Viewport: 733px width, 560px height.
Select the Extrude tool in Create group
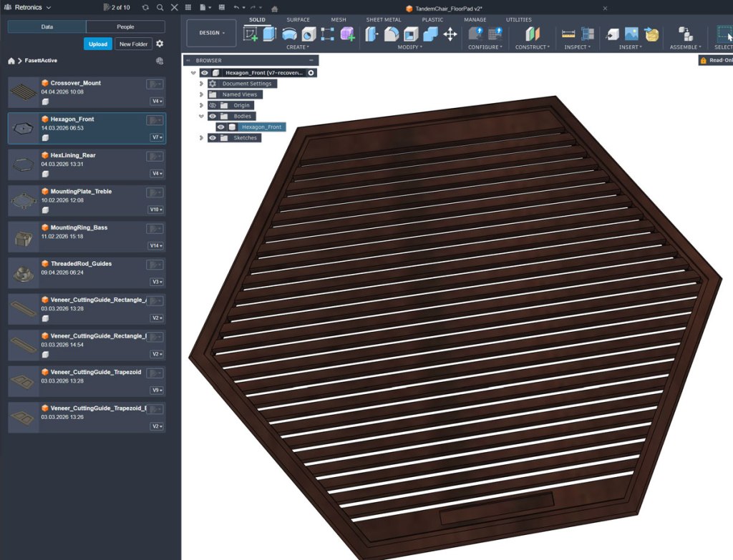pos(269,34)
